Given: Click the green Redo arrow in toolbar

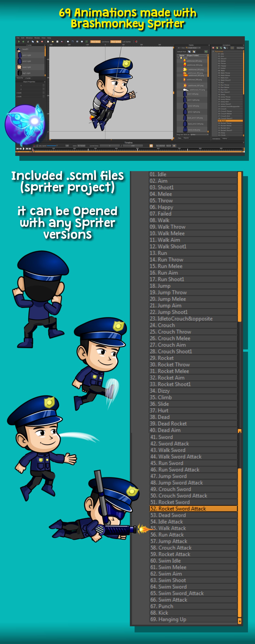Looking at the screenshot, I should point(23,42).
